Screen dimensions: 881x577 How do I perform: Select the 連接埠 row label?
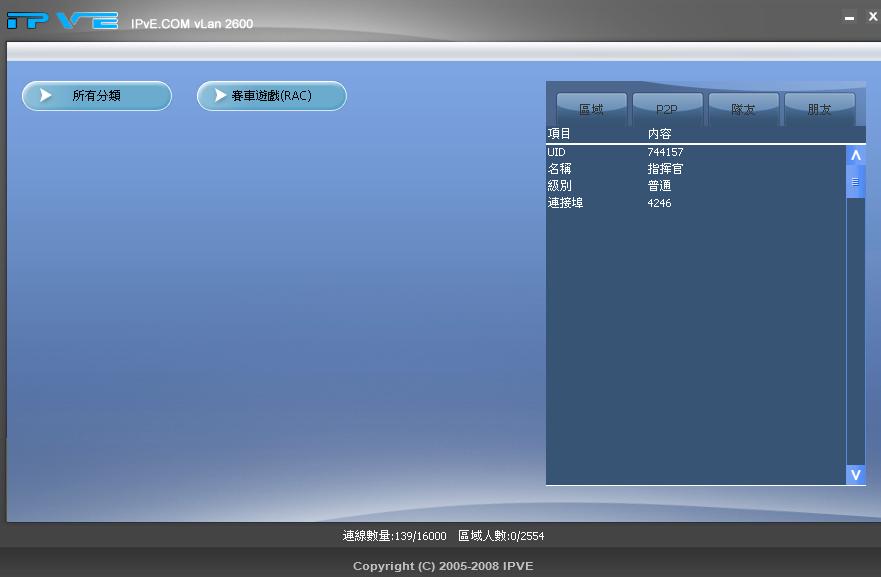click(x=565, y=203)
